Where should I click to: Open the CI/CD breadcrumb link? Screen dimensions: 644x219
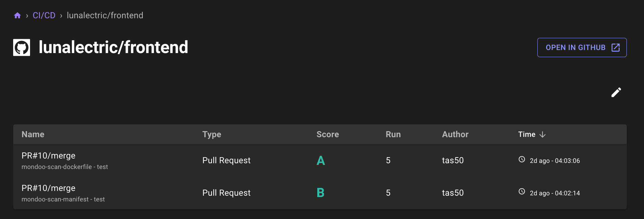[43, 15]
